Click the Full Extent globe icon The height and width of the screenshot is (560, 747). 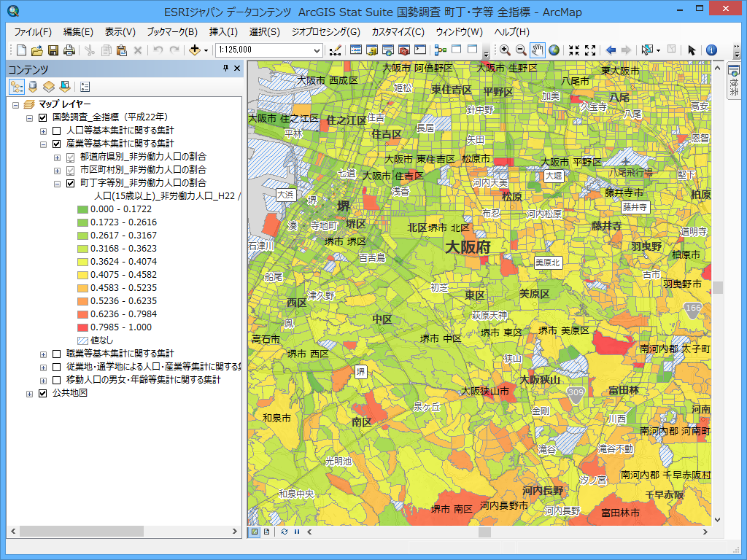[x=554, y=50]
